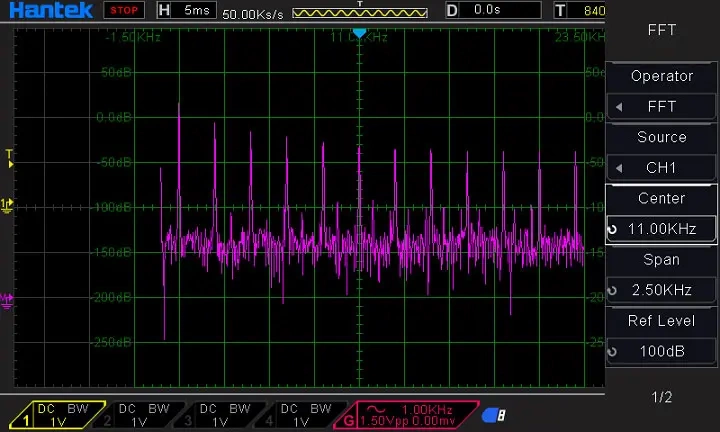Click the FFT menu title

pos(661,30)
